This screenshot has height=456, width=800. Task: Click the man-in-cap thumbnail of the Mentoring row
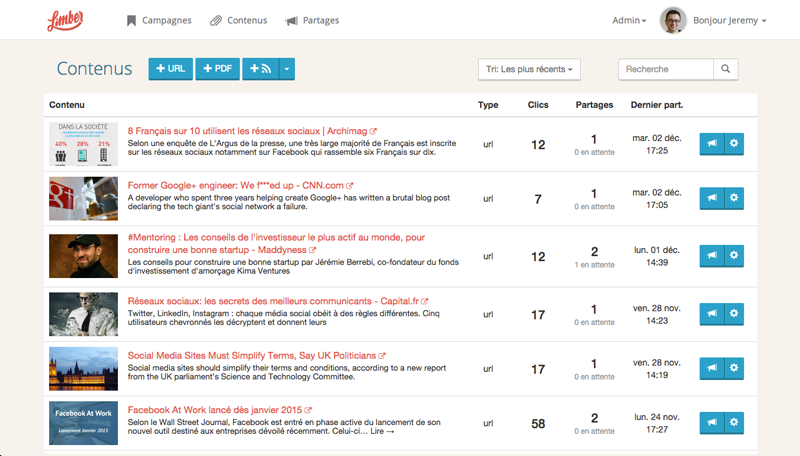pyautogui.click(x=83, y=256)
